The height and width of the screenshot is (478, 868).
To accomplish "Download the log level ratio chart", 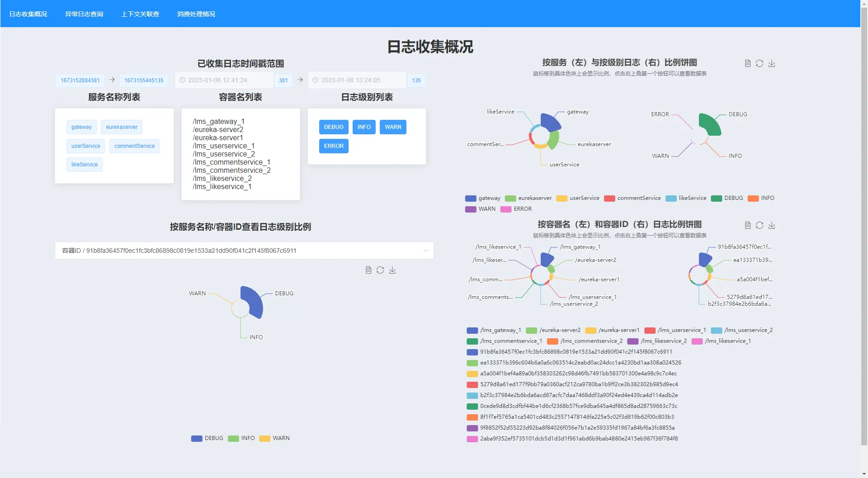I will click(x=392, y=270).
